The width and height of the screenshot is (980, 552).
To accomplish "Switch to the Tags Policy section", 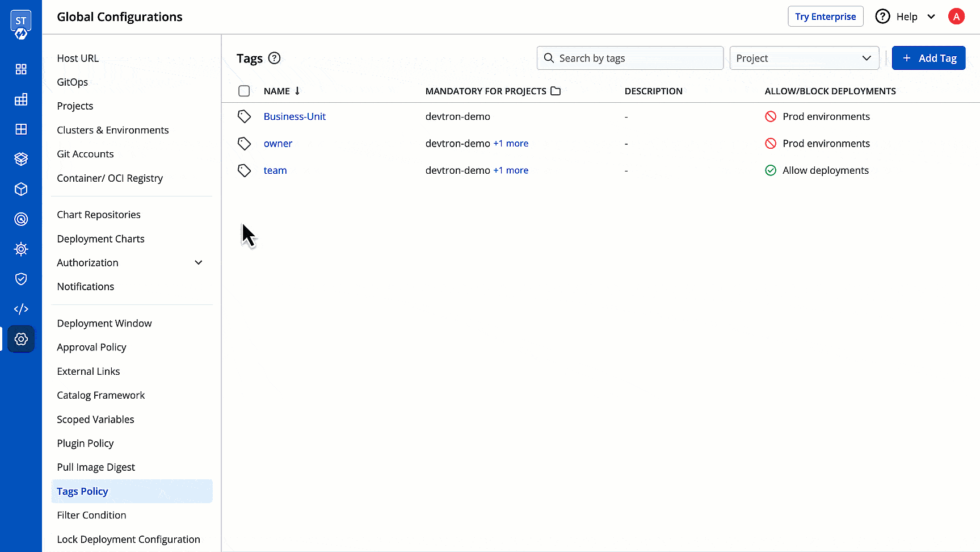I will pos(82,491).
